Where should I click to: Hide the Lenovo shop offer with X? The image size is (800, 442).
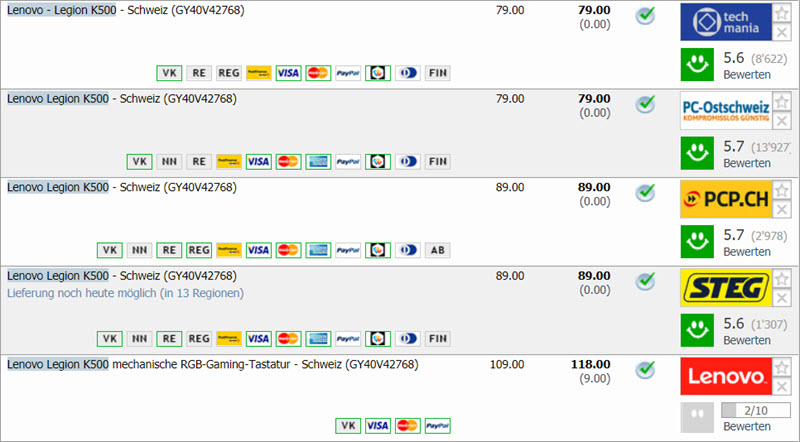pos(782,385)
